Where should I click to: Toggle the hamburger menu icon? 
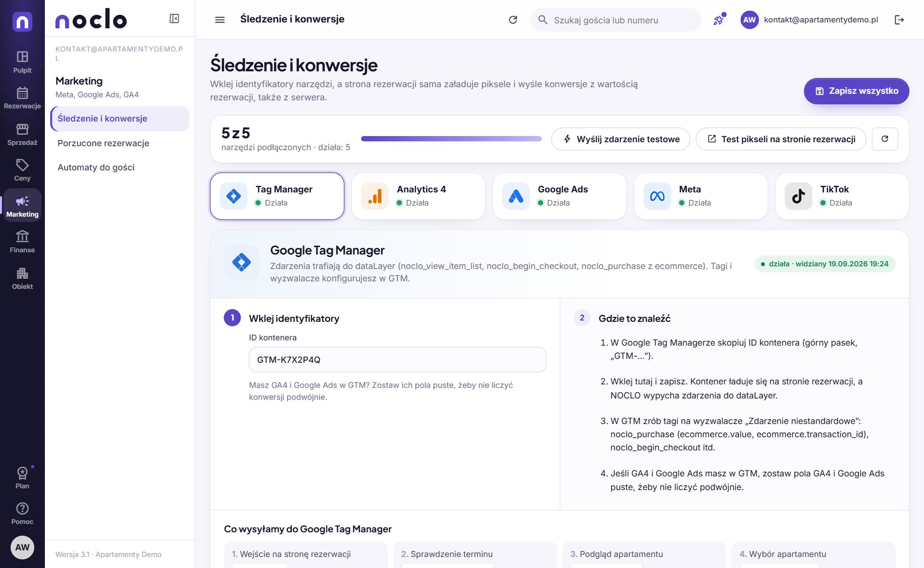point(220,20)
